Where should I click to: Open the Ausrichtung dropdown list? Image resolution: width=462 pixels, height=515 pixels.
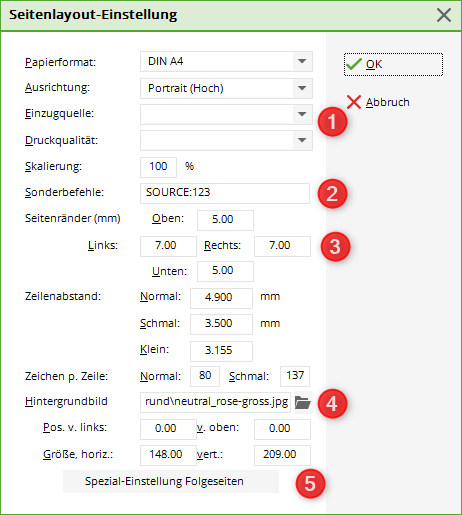pyautogui.click(x=302, y=88)
